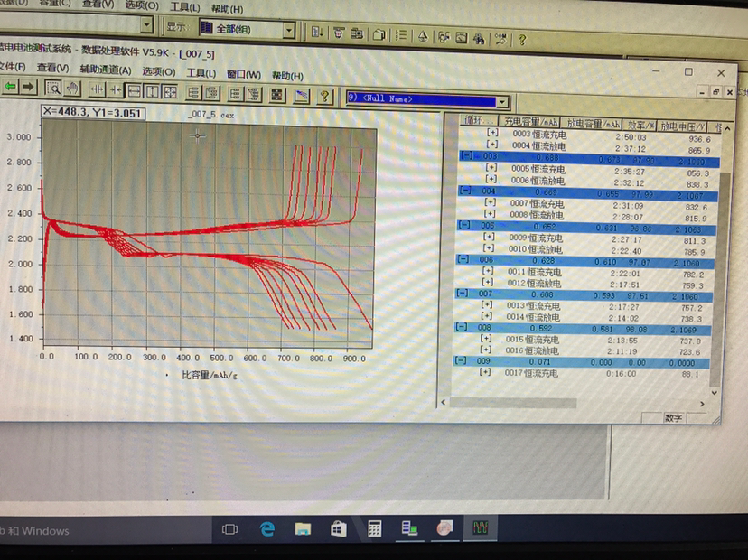Click scroll-up arrow of data table
Image resolution: width=748 pixels, height=560 pixels.
727,129
